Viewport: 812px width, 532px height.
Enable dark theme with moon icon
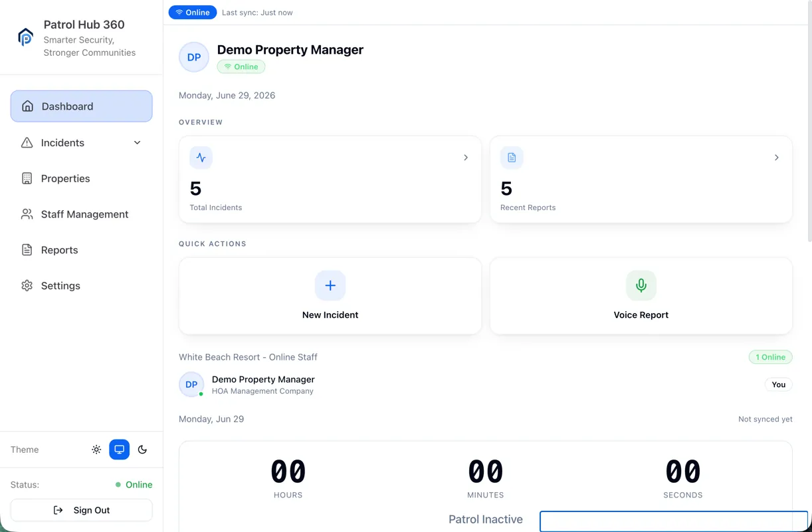[142, 450]
